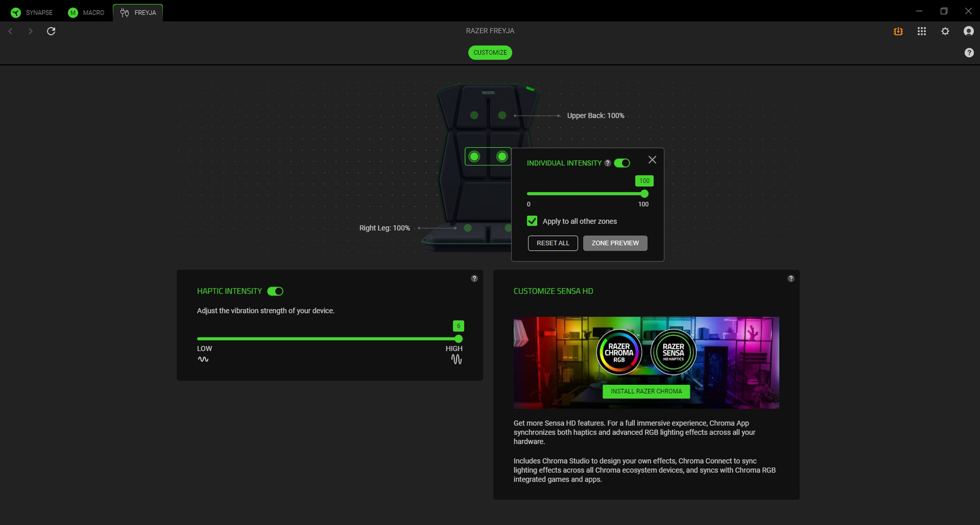Click the Razer Sensa HD Haptics logo
The image size is (980, 525).
pyautogui.click(x=673, y=352)
